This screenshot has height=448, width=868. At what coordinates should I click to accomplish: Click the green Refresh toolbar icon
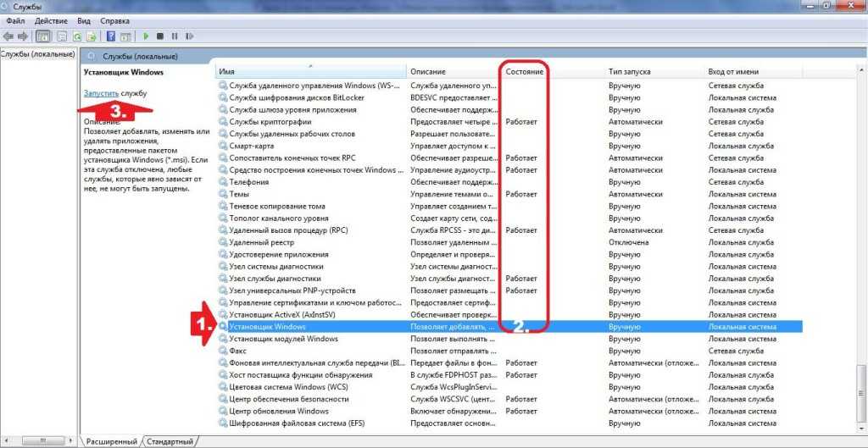pyautogui.click(x=77, y=36)
